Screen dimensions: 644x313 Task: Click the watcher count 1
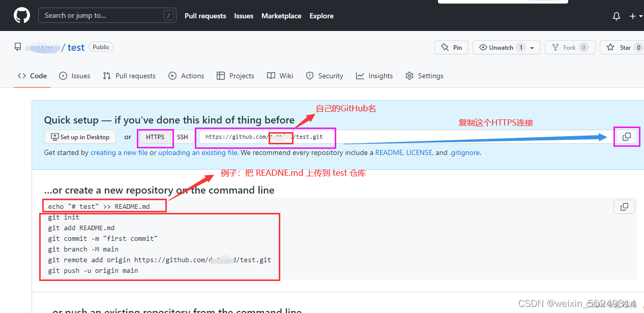(x=520, y=47)
